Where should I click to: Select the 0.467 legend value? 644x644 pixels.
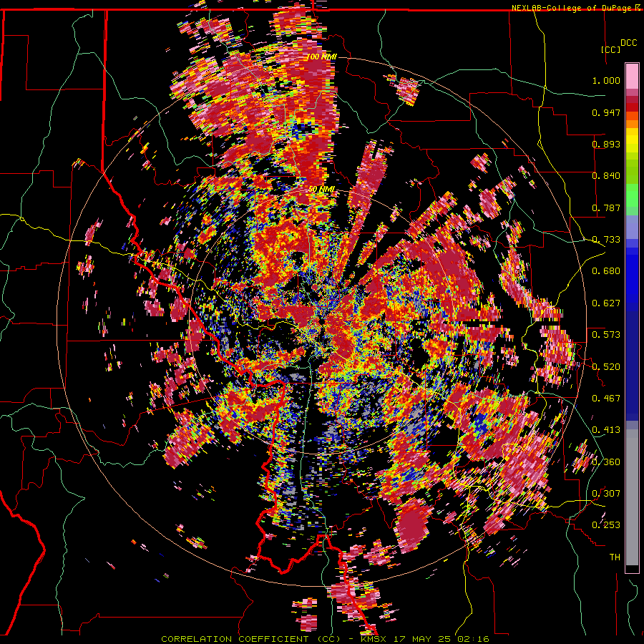pos(606,399)
